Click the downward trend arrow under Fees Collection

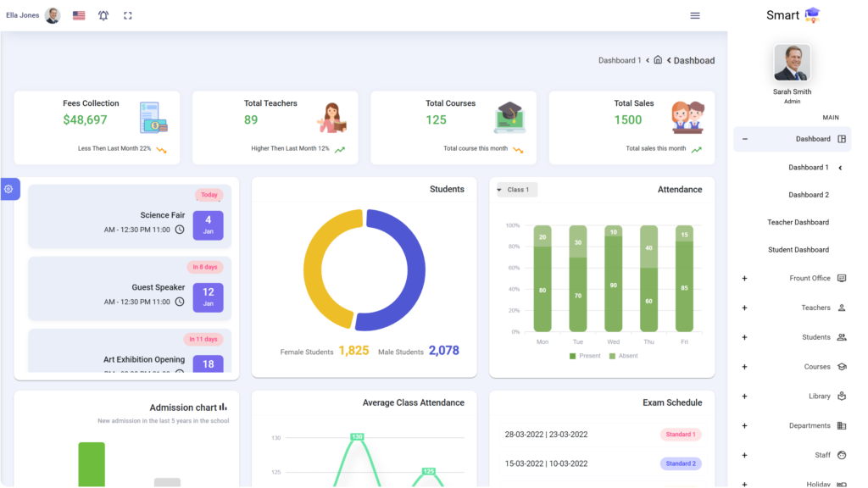tap(161, 149)
